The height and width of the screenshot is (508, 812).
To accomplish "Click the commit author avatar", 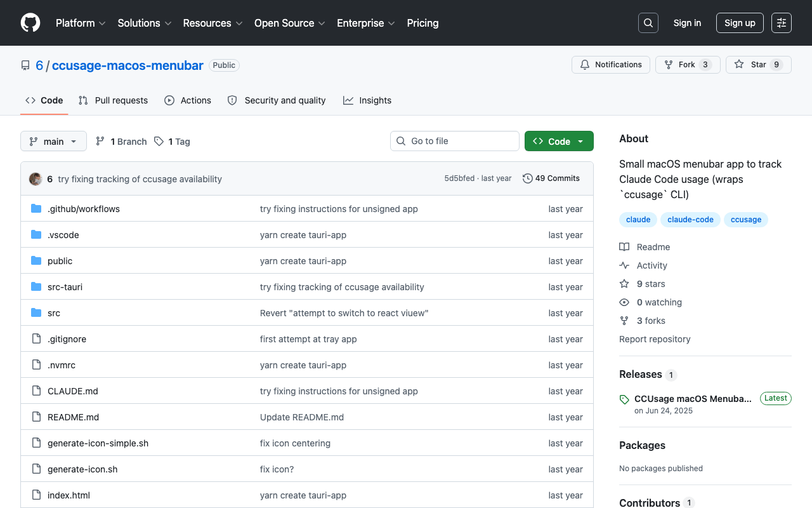I will click(36, 179).
